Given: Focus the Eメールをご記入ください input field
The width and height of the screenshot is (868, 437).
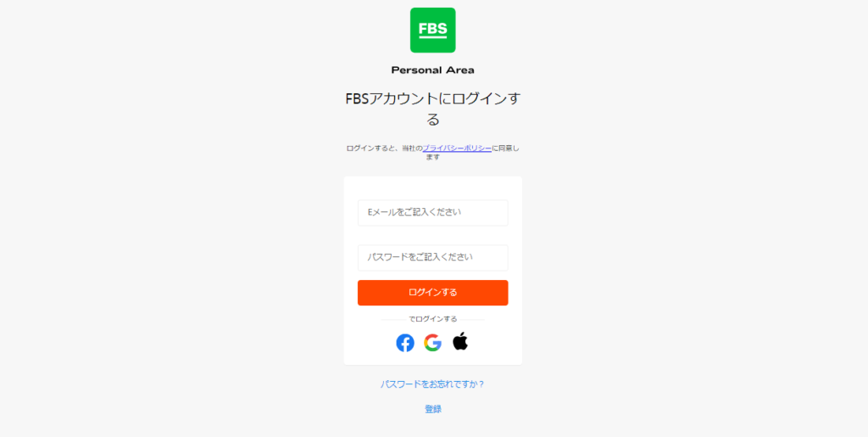Looking at the screenshot, I should (433, 213).
